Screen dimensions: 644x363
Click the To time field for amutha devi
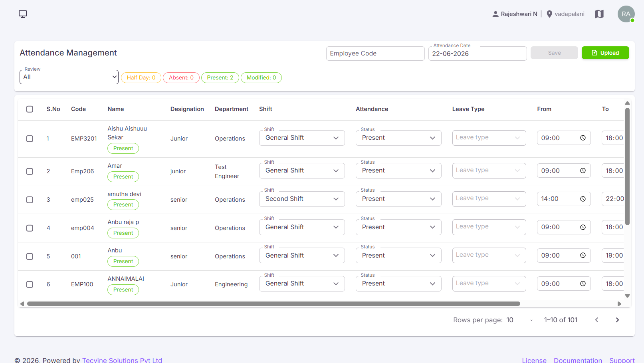613,199
